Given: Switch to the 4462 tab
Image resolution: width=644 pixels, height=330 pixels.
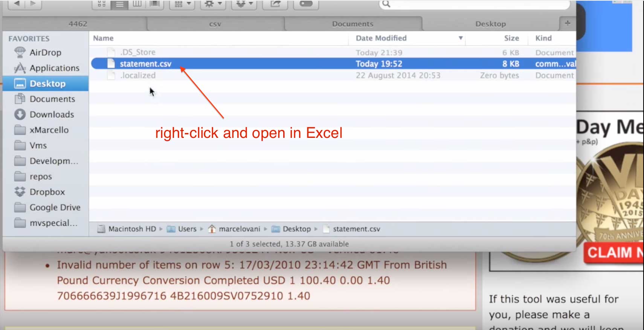Looking at the screenshot, I should [78, 24].
